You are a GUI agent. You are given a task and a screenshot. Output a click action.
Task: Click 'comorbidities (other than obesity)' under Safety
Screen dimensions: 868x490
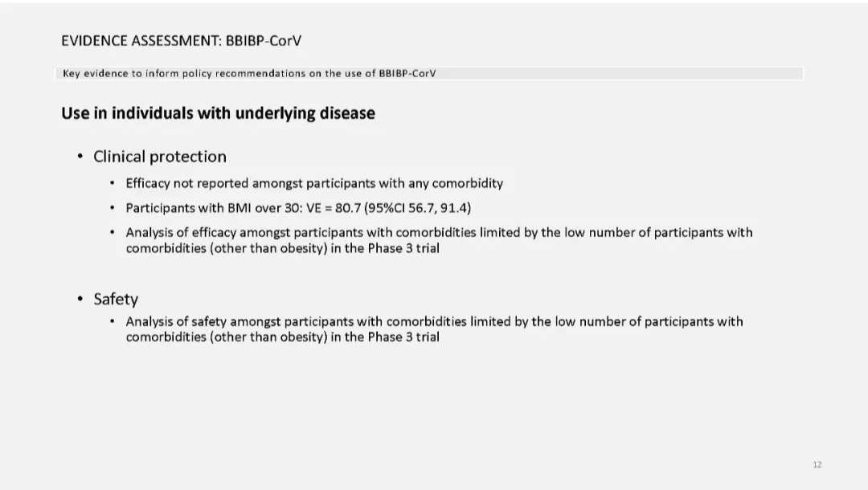point(227,337)
